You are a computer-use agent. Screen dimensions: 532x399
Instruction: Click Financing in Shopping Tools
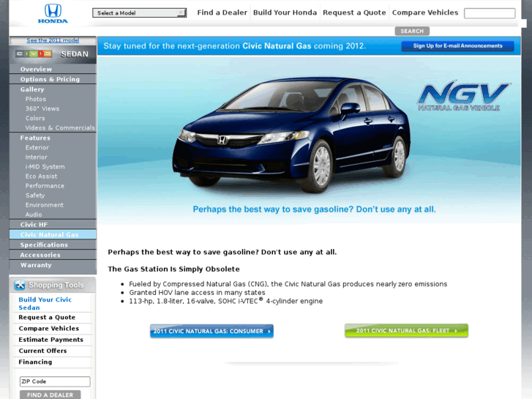(35, 362)
